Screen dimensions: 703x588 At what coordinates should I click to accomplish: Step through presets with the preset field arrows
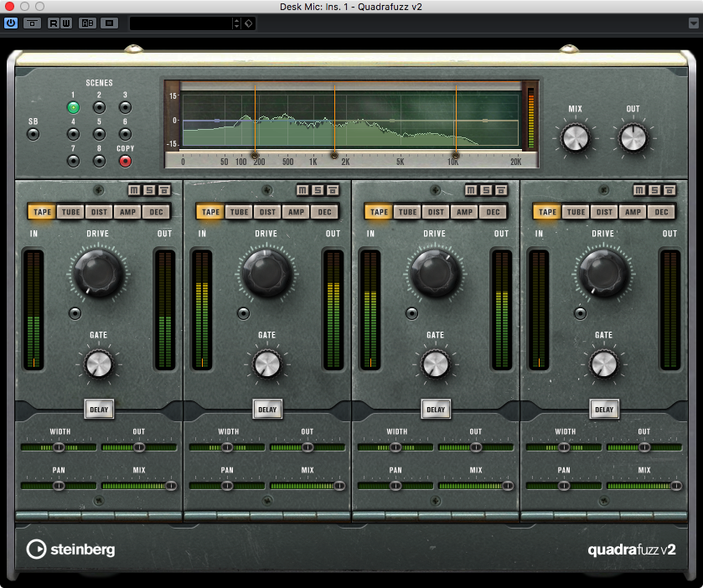237,23
